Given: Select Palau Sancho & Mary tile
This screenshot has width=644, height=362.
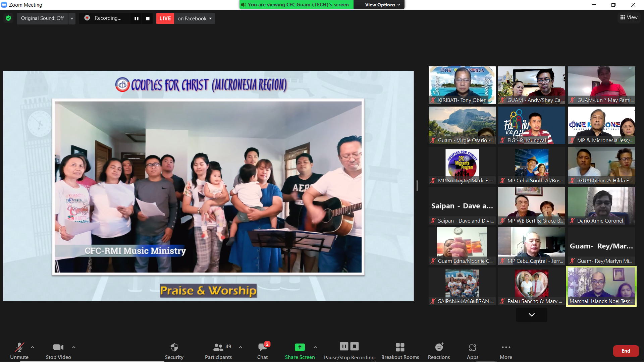Looking at the screenshot, I should (532, 286).
